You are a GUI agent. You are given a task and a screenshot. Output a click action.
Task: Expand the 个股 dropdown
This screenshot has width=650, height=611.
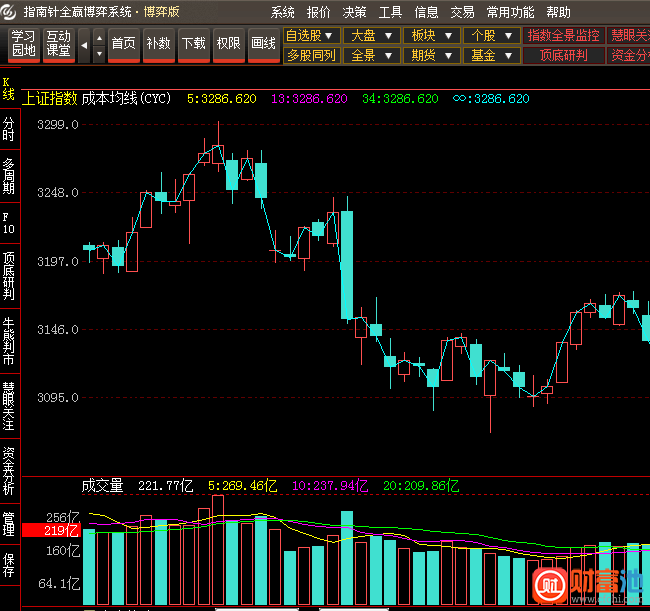tap(492, 36)
